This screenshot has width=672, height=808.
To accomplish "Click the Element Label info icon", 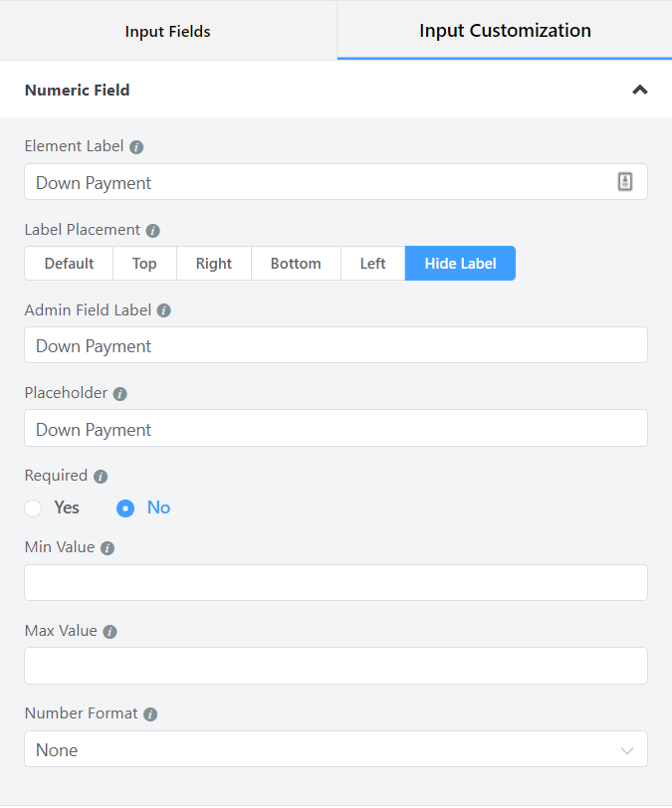I will (x=136, y=147).
